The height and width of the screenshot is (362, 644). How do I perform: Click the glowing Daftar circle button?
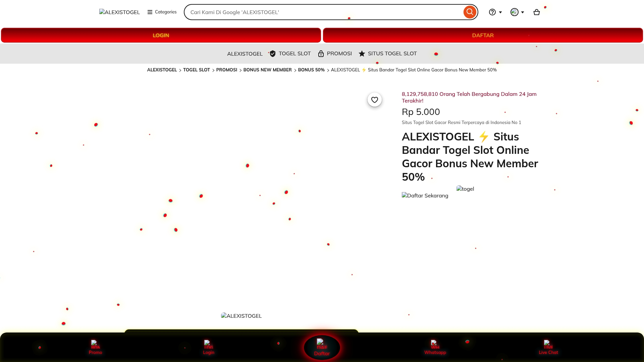[x=322, y=348]
